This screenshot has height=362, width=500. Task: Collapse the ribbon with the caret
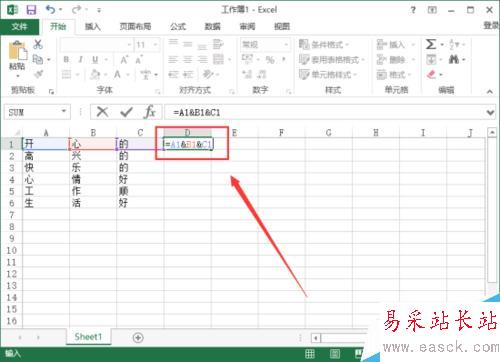489,91
